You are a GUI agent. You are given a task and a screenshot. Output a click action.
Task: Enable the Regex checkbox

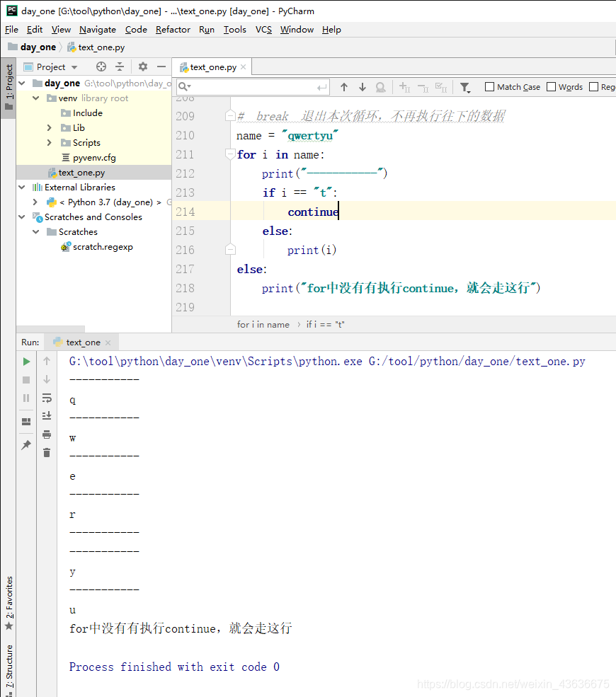(x=594, y=86)
